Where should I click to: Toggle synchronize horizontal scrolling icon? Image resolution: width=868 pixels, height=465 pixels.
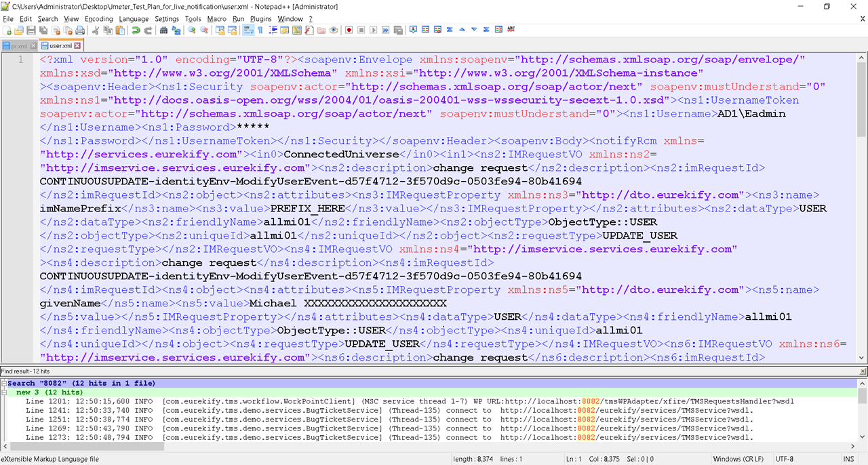[x=232, y=30]
